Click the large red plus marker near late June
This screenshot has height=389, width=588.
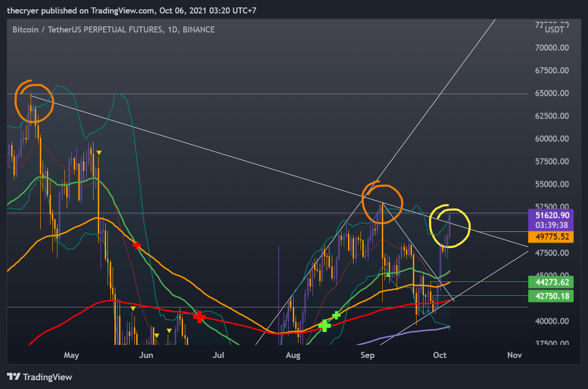pos(199,317)
